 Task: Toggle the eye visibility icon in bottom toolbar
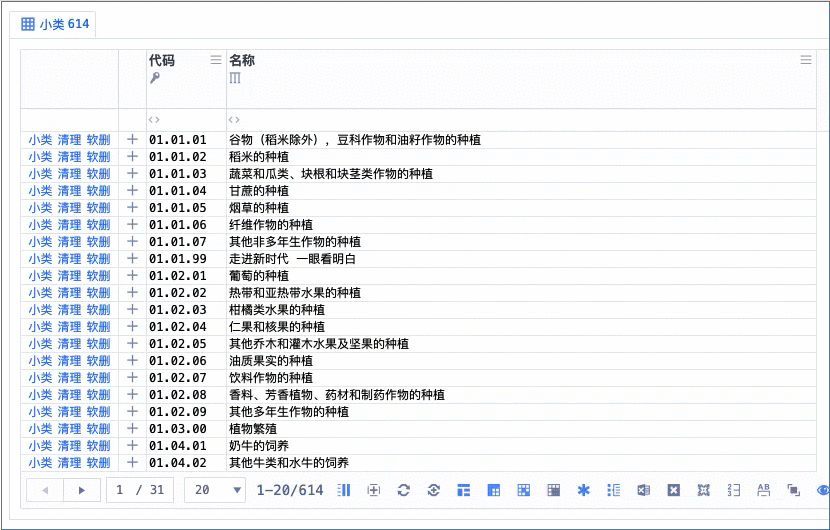click(823, 490)
